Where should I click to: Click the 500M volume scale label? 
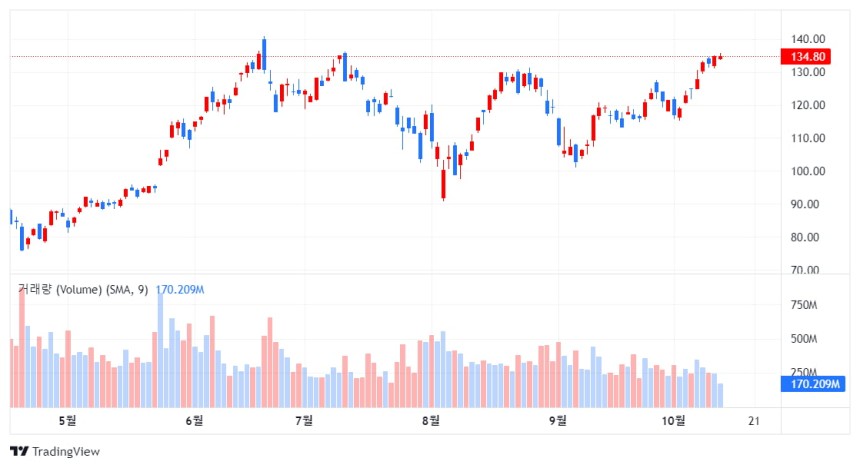[804, 339]
